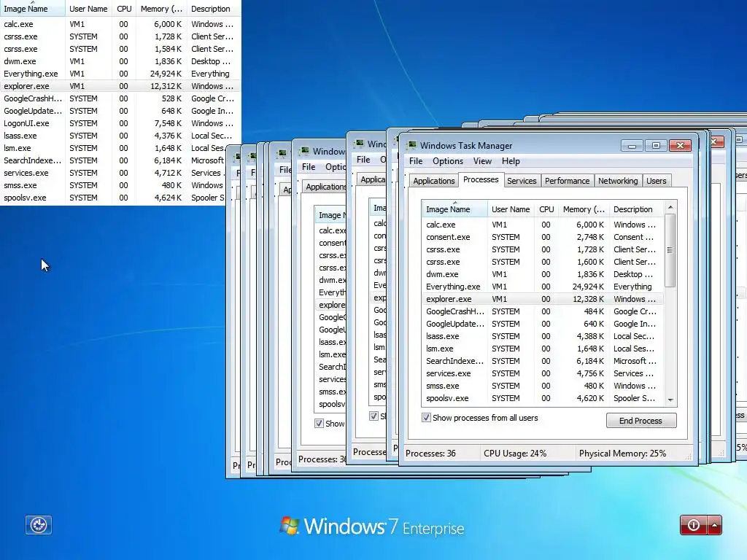
Task: Select explorer.exe row with 12,328 K
Action: coord(542,298)
